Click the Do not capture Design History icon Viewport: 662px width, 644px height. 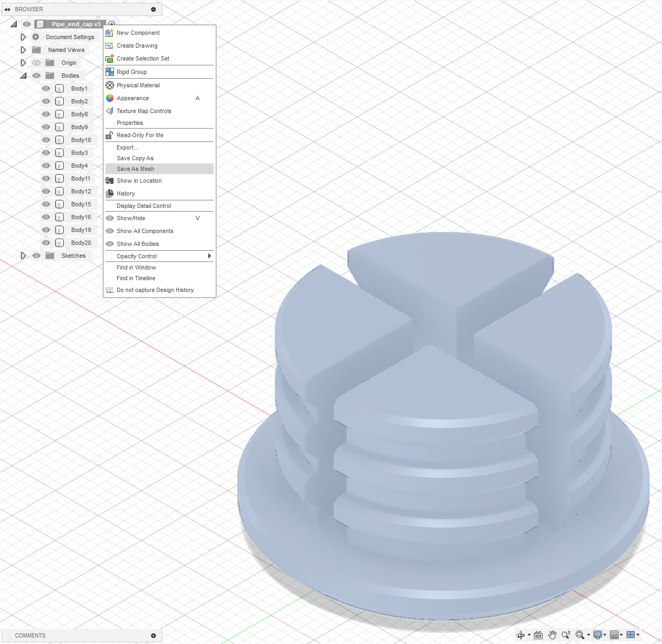[x=110, y=290]
